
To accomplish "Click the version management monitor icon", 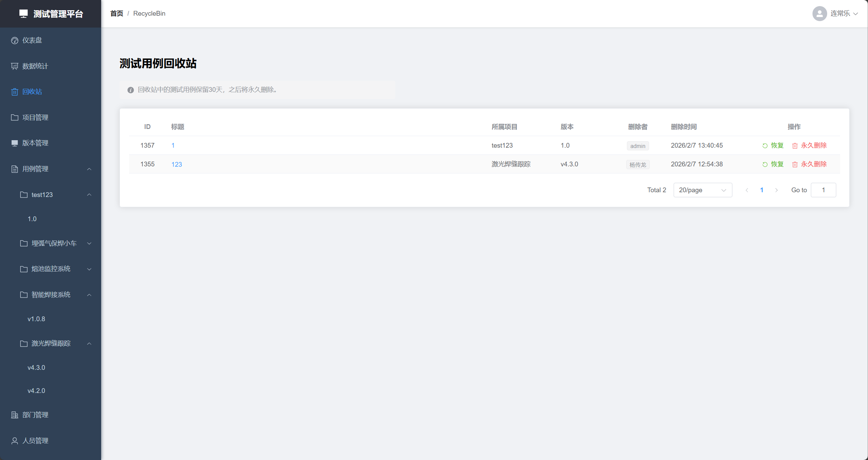I will click(x=15, y=143).
